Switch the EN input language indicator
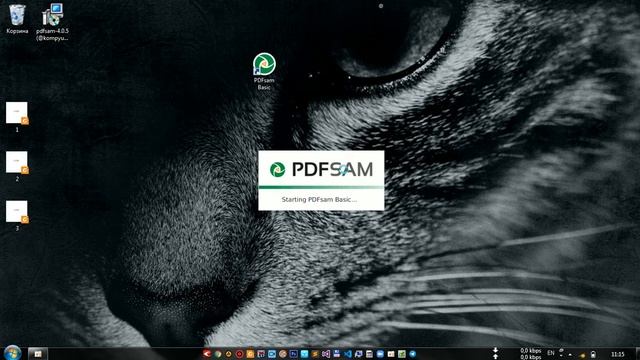Image resolution: width=640 pixels, height=360 pixels. [x=551, y=353]
